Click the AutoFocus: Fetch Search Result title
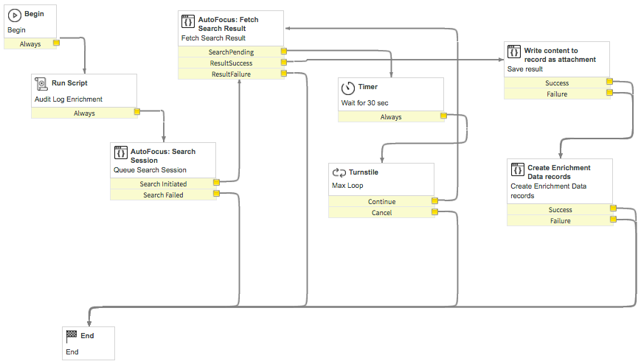This screenshot has width=641, height=364. tap(228, 24)
